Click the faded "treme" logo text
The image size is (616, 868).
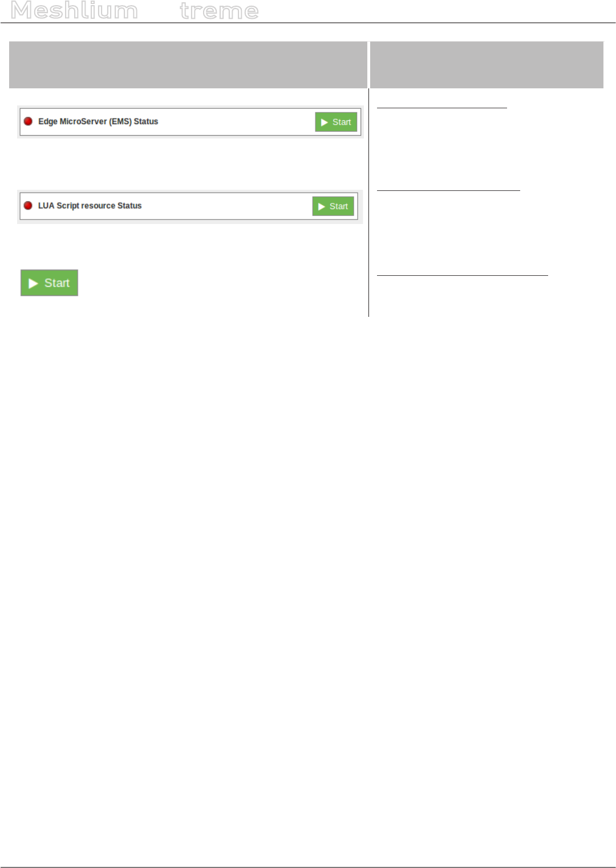[x=219, y=11]
